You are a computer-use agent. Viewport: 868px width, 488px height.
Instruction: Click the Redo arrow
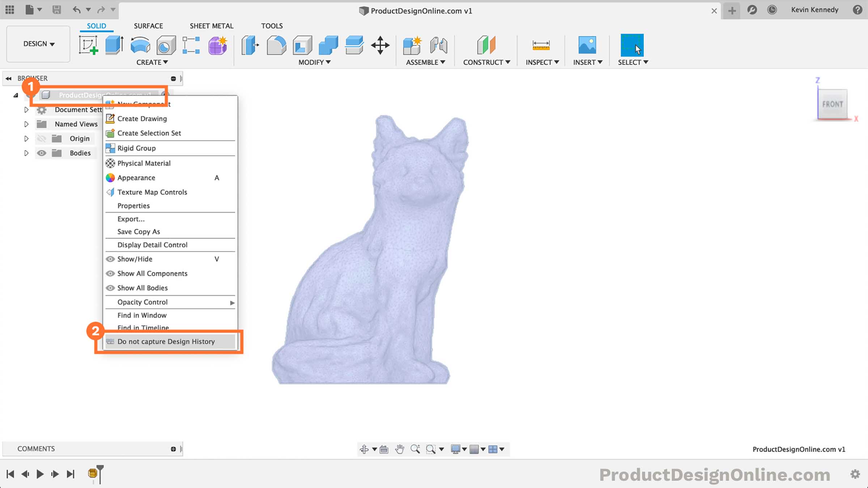(x=101, y=10)
